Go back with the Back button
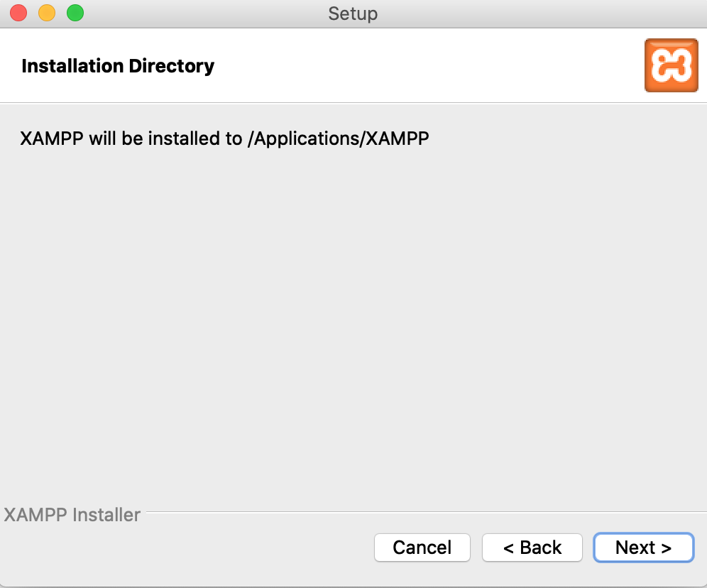Viewport: 707px width, 588px height. [x=532, y=548]
